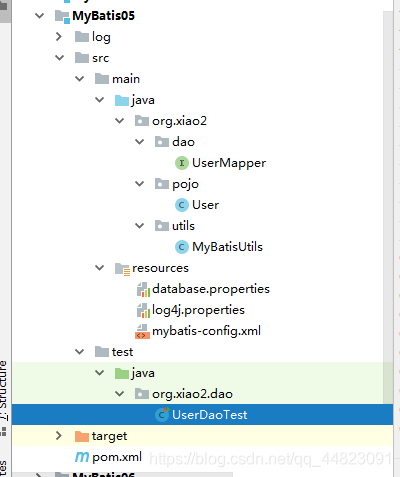The height and width of the screenshot is (477, 400).
Task: Collapse the test folder
Action: 80,352
